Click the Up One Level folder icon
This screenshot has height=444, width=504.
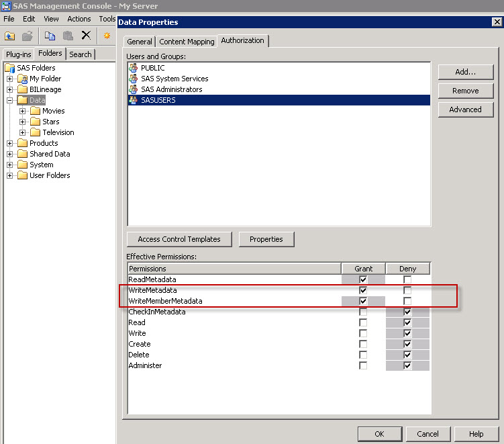[10, 36]
